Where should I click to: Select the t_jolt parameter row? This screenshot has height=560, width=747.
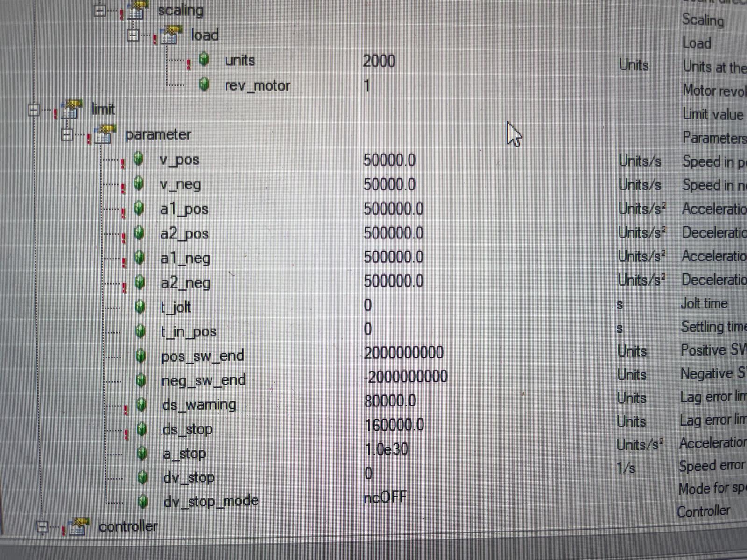pos(373,306)
